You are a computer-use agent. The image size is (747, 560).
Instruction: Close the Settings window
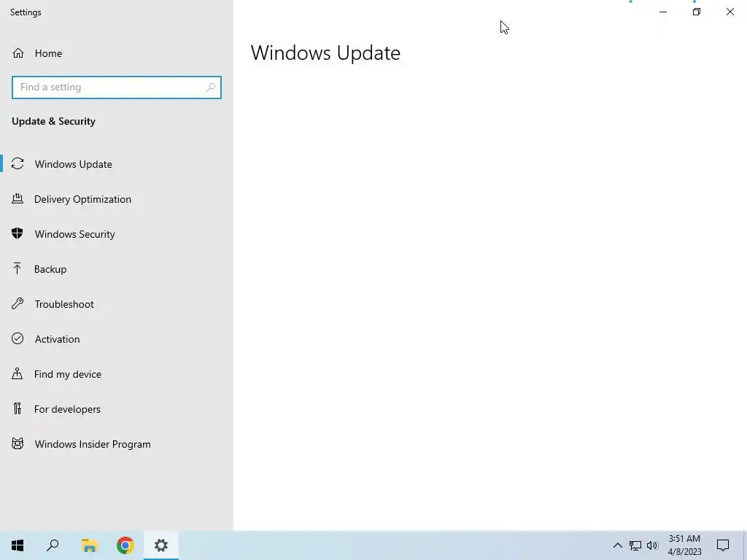coord(729,12)
